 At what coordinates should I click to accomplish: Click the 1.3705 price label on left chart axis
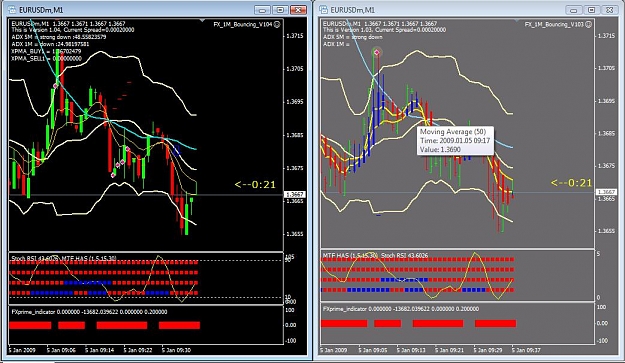tap(295, 69)
